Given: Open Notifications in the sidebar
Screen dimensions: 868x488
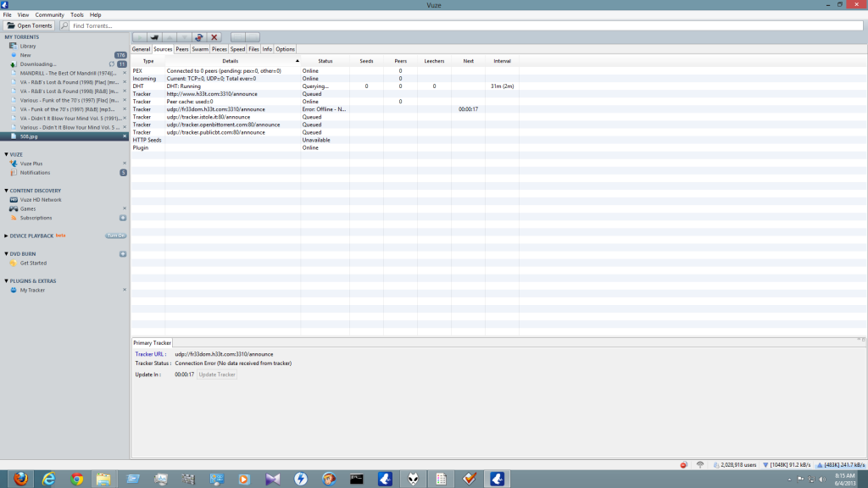Looking at the screenshot, I should 35,173.
